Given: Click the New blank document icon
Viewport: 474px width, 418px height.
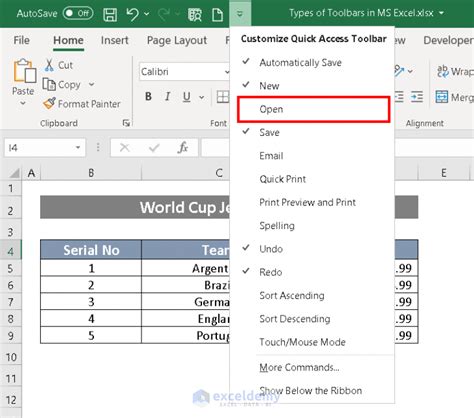Looking at the screenshot, I should [x=217, y=15].
